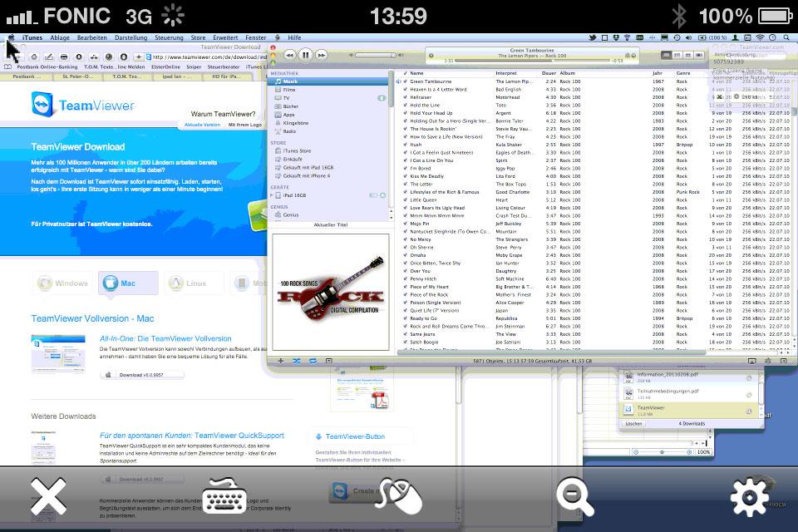Open the Ablage menu
This screenshot has height=532, width=798.
(x=60, y=37)
